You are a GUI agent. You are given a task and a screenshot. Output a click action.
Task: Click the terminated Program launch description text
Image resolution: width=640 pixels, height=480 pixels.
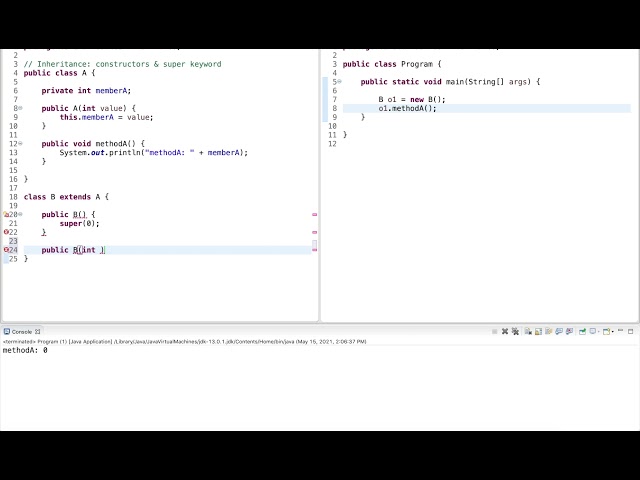pos(184,341)
